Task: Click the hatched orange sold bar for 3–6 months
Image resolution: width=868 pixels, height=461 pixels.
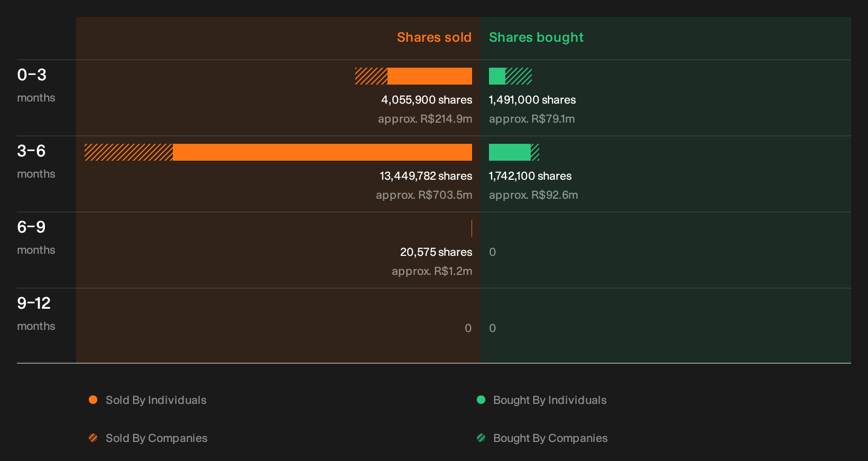Action: pos(128,152)
